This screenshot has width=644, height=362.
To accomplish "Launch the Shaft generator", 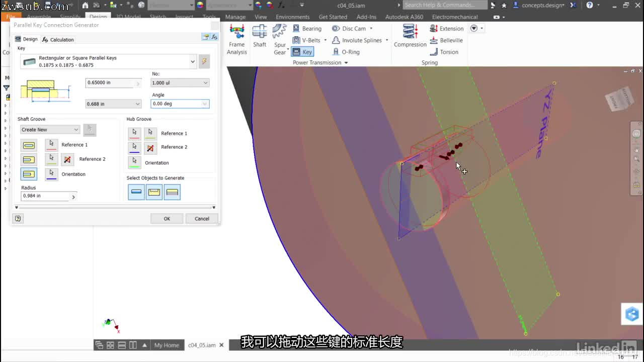I will coord(260,36).
